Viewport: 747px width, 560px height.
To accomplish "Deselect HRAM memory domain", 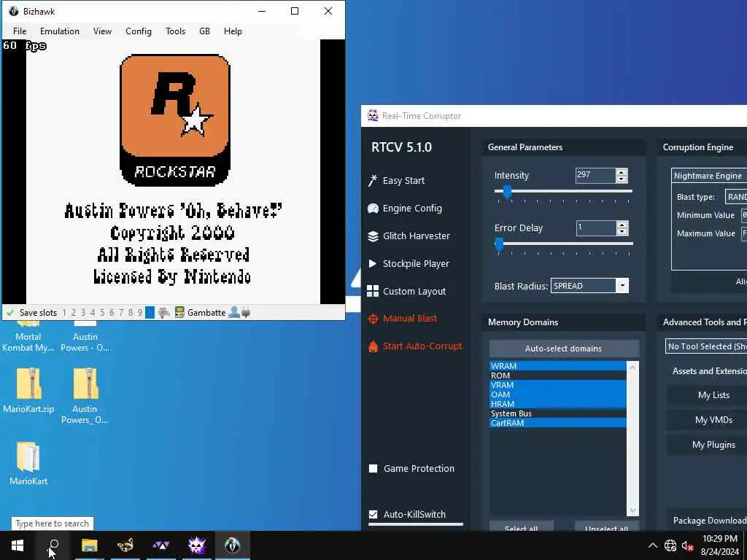I will [x=557, y=404].
